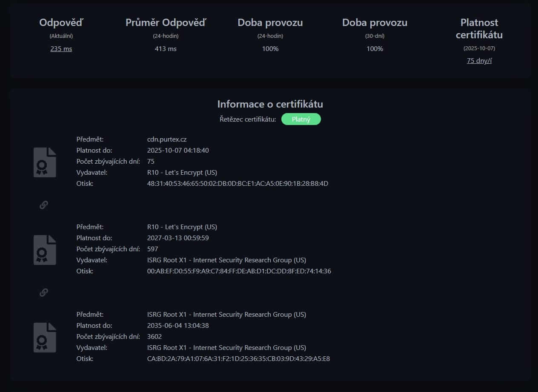Click remaining days value 597
This screenshot has width=538, height=392.
[x=152, y=249]
